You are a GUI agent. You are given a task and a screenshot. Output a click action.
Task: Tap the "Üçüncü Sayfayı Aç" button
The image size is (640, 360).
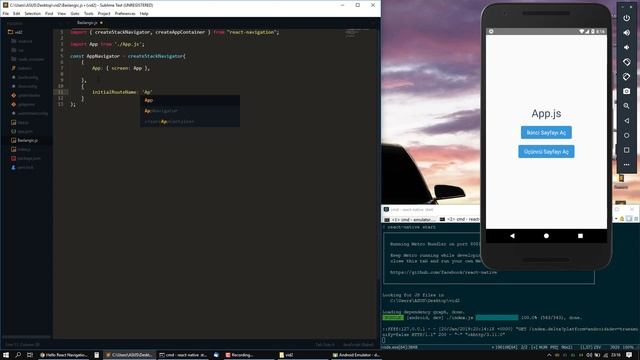pyautogui.click(x=546, y=151)
